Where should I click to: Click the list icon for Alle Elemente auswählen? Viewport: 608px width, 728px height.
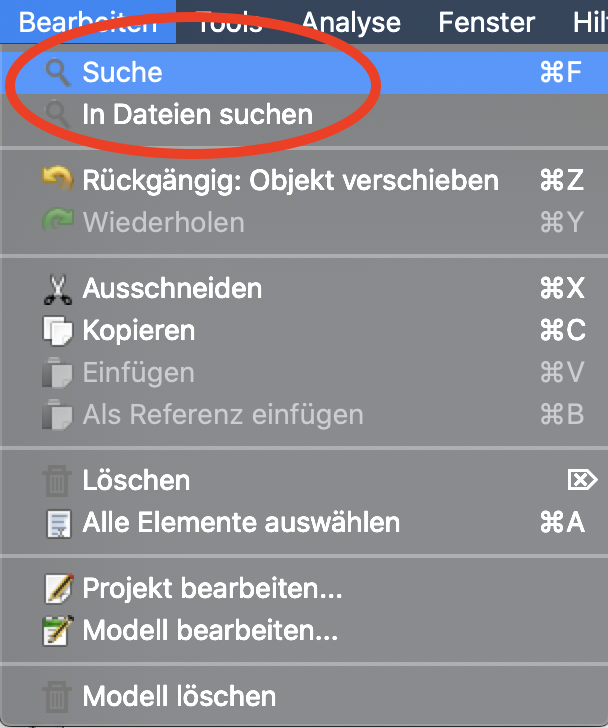[x=58, y=524]
